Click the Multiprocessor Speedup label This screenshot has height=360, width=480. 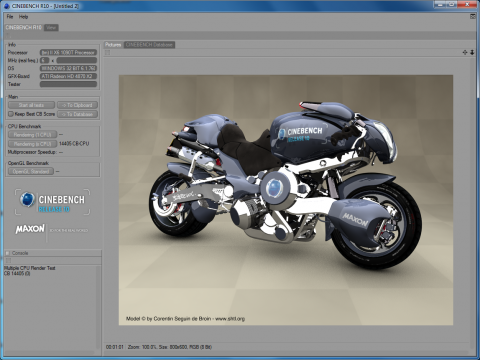pos(31,152)
